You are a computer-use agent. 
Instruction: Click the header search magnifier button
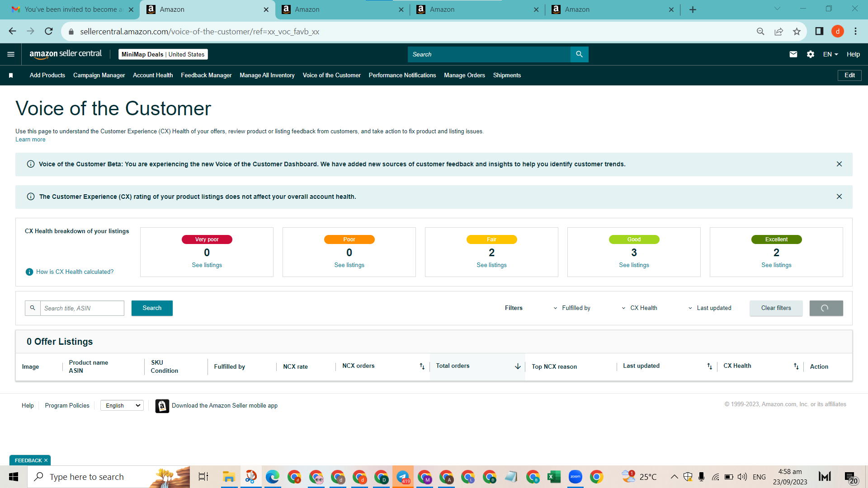(x=580, y=54)
